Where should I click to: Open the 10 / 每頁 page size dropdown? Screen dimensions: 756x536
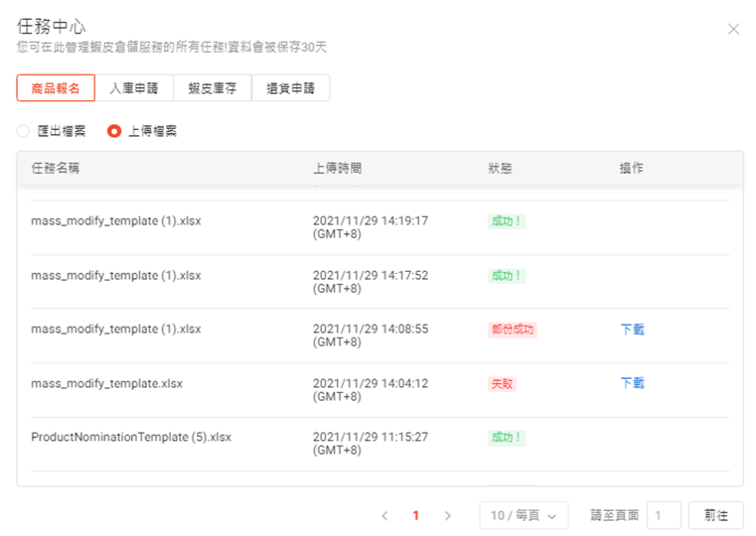(x=524, y=515)
